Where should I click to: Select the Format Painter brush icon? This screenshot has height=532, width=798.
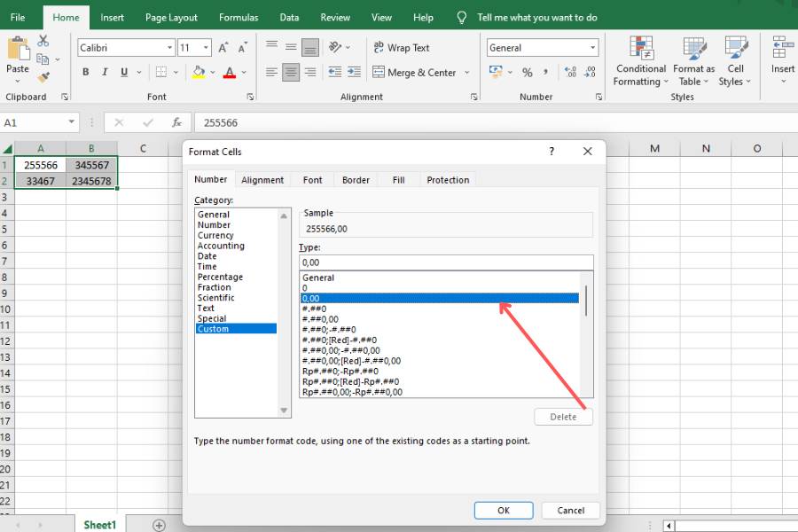(x=43, y=77)
